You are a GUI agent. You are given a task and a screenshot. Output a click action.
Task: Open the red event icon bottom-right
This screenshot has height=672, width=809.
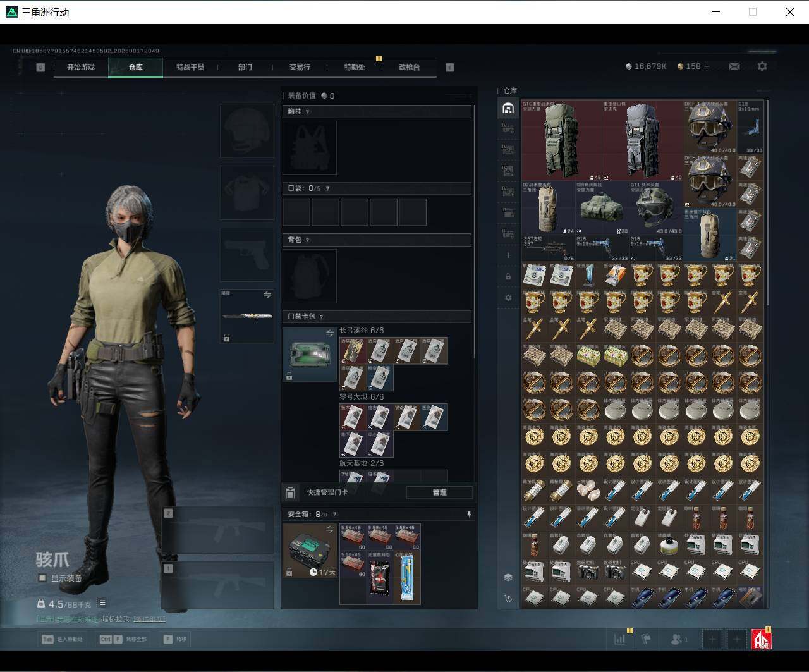pyautogui.click(x=762, y=639)
